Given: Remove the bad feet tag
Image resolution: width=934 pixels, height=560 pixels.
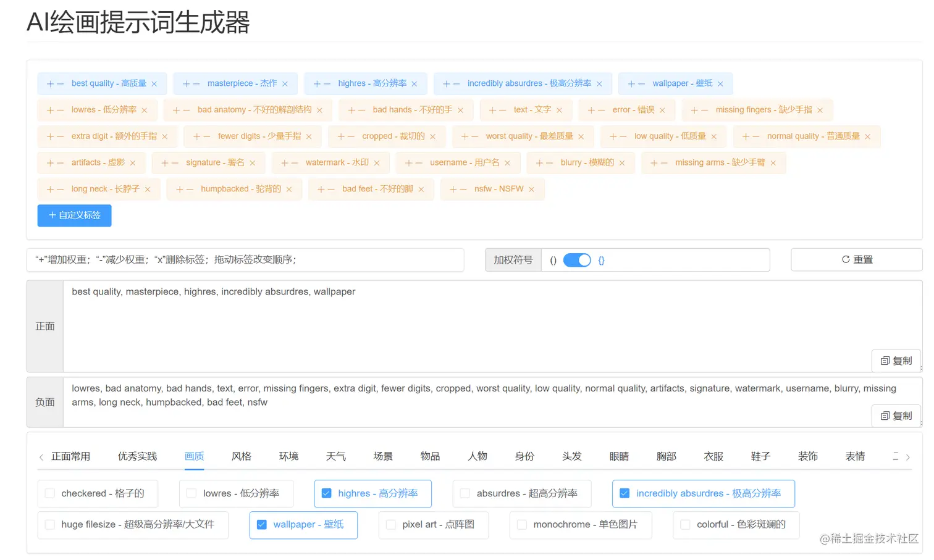Looking at the screenshot, I should click(421, 190).
